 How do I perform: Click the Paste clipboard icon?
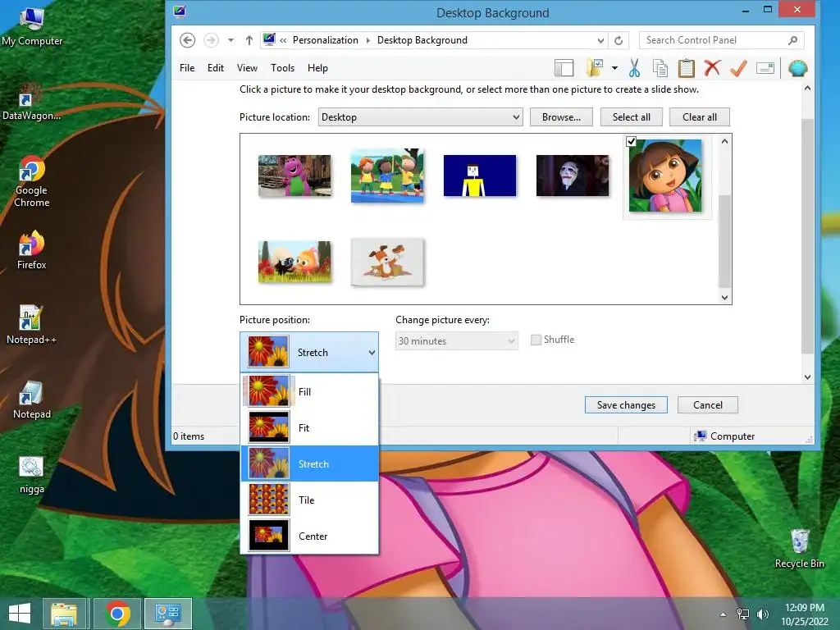coord(687,68)
